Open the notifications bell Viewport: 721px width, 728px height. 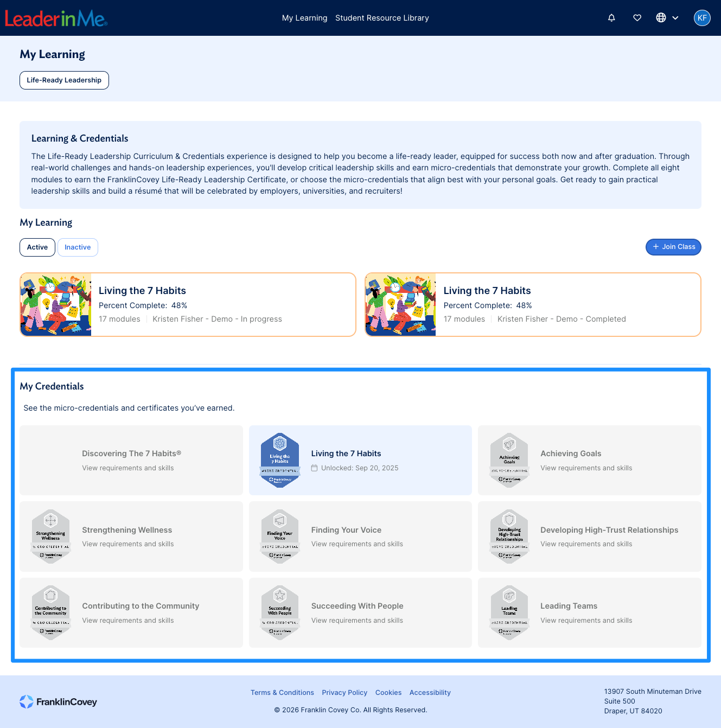click(611, 18)
